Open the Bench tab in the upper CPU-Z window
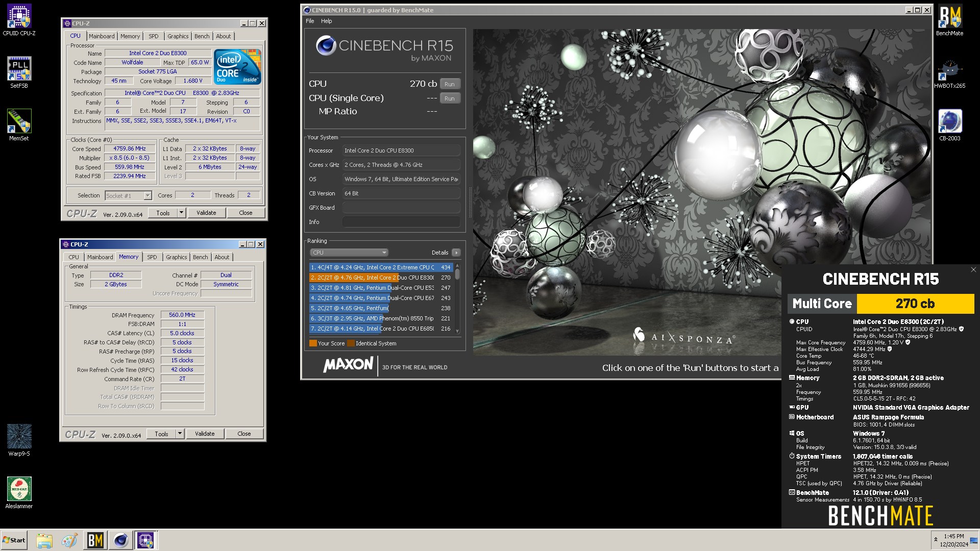980x551 pixels. pos(202,36)
